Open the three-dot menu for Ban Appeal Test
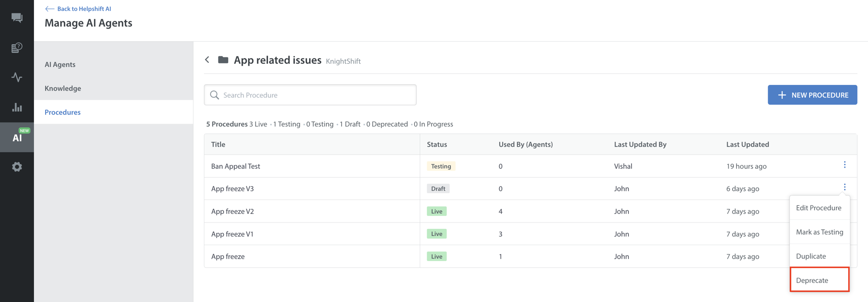The image size is (868, 302). tap(844, 165)
